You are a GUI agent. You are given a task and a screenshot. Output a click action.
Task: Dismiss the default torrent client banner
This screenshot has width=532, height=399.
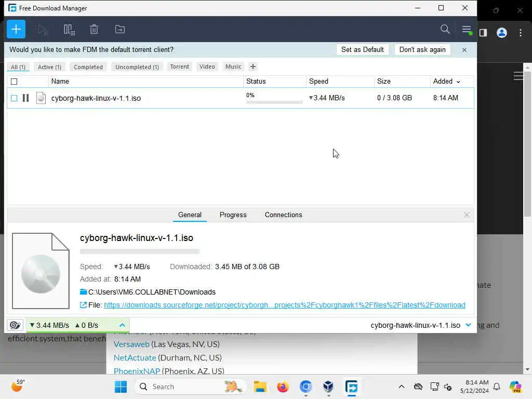coord(464,50)
